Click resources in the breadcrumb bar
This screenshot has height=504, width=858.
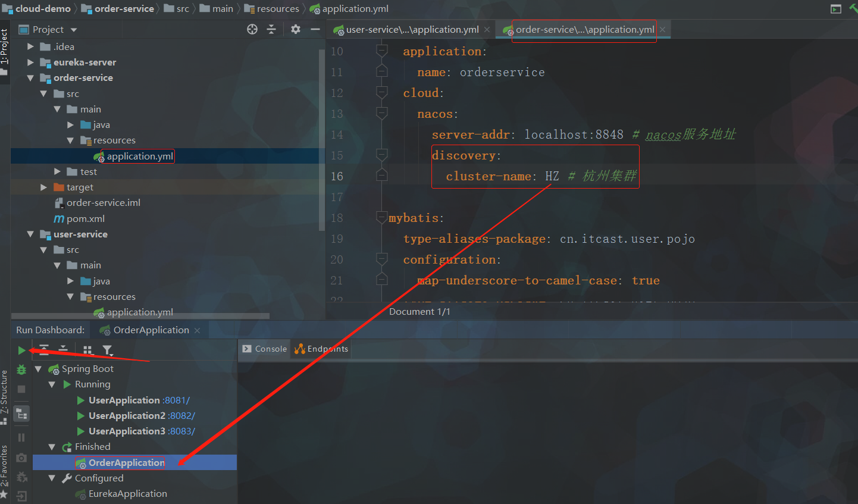[272, 9]
